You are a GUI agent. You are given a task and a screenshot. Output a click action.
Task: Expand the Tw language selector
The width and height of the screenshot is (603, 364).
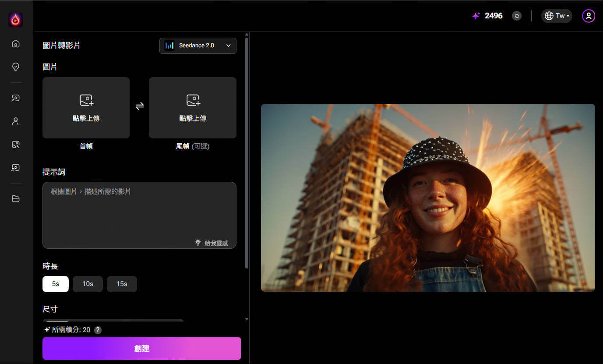[x=557, y=16]
